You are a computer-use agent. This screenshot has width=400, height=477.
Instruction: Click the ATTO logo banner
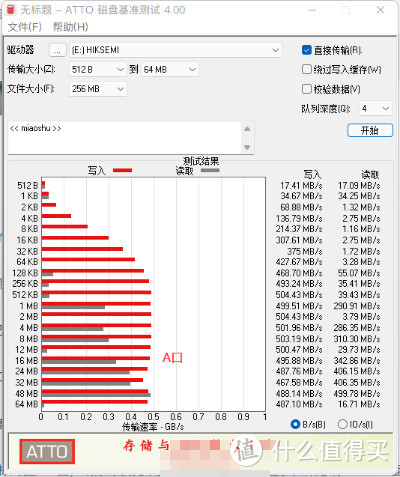click(47, 451)
